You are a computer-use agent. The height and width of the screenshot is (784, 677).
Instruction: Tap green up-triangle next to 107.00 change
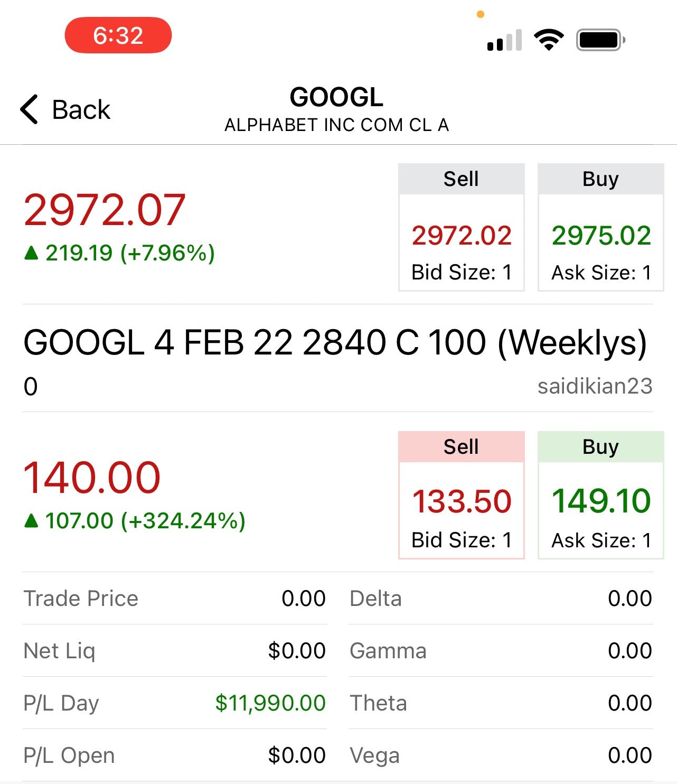click(x=32, y=521)
